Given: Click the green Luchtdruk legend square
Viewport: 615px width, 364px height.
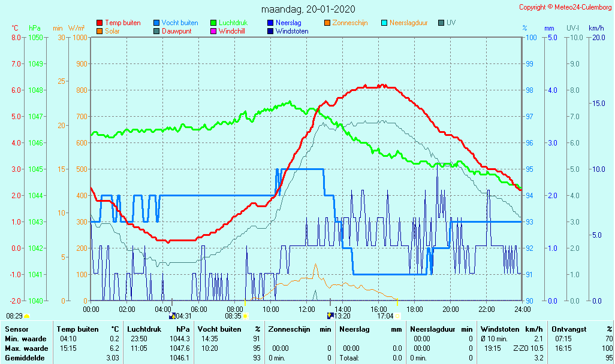Looking at the screenshot, I should click(x=213, y=23).
